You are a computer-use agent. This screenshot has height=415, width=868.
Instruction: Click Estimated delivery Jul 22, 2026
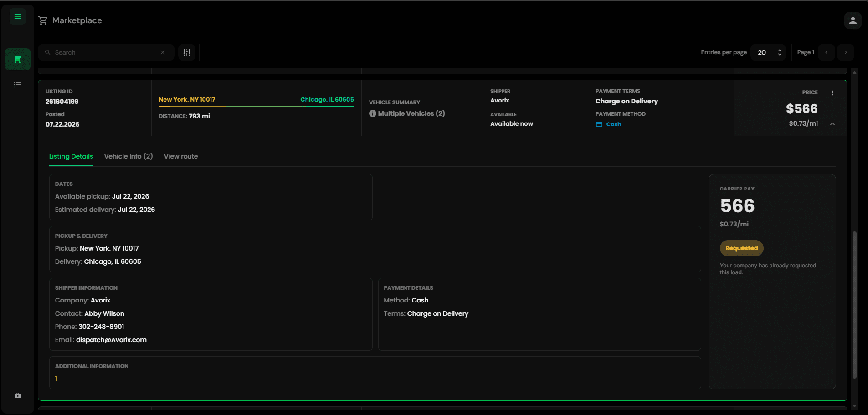point(105,210)
